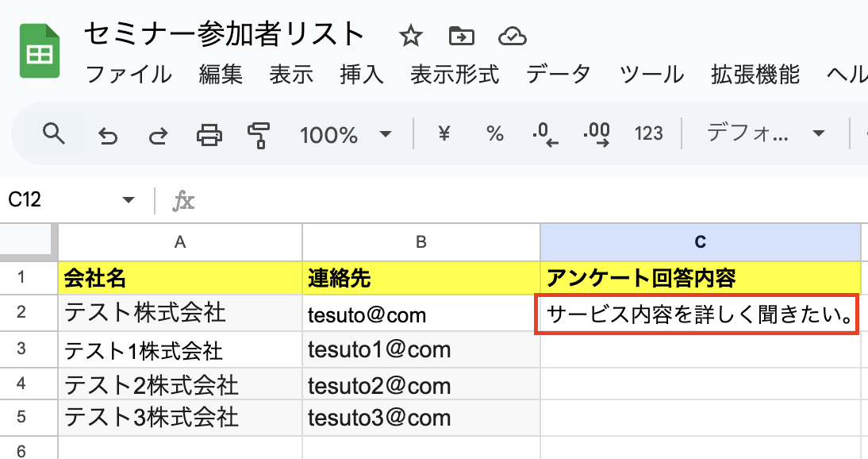Select cell with サービス内容を詳しく聞きたい。

[700, 316]
